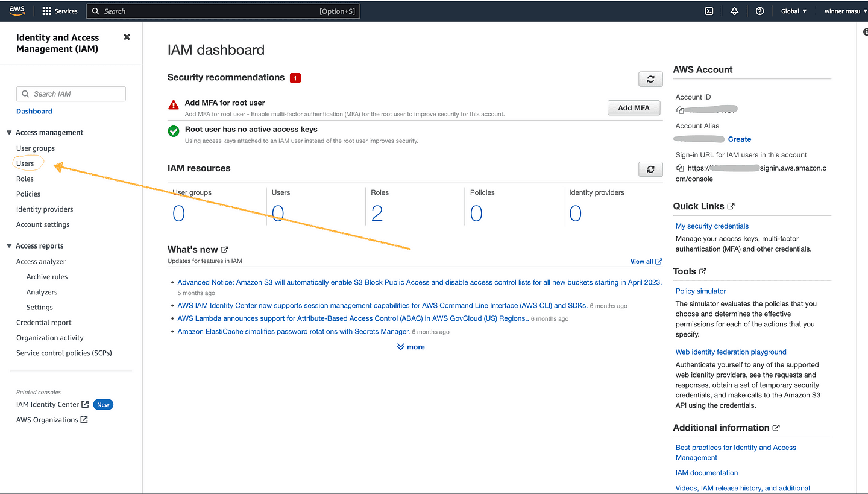Refresh the Security recommendations section
Image resolution: width=868 pixels, height=494 pixels.
click(650, 79)
